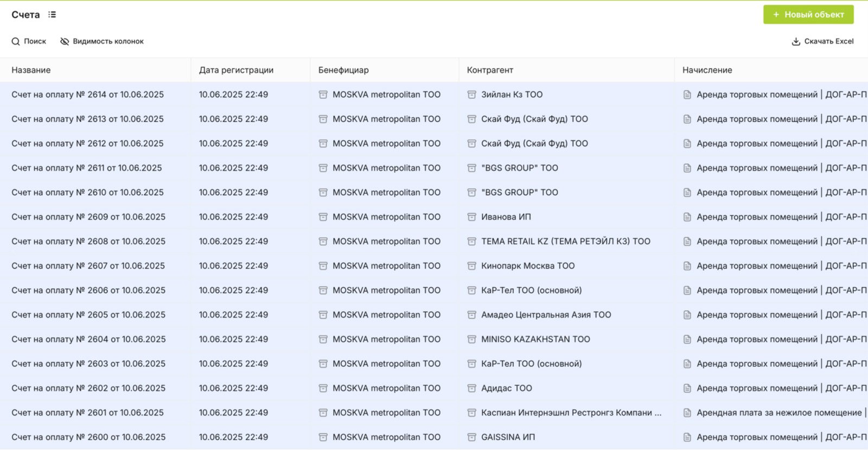Sort by the Дата регистрации column header
The image size is (868, 450).
click(236, 70)
